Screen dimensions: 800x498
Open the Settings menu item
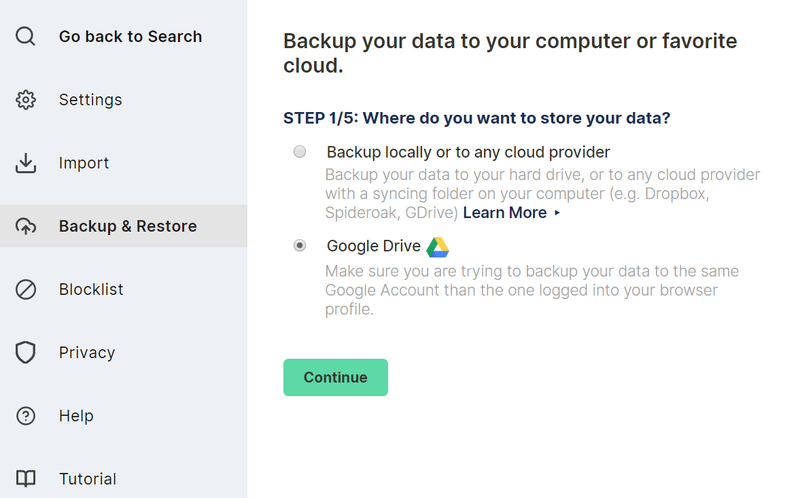click(x=90, y=100)
